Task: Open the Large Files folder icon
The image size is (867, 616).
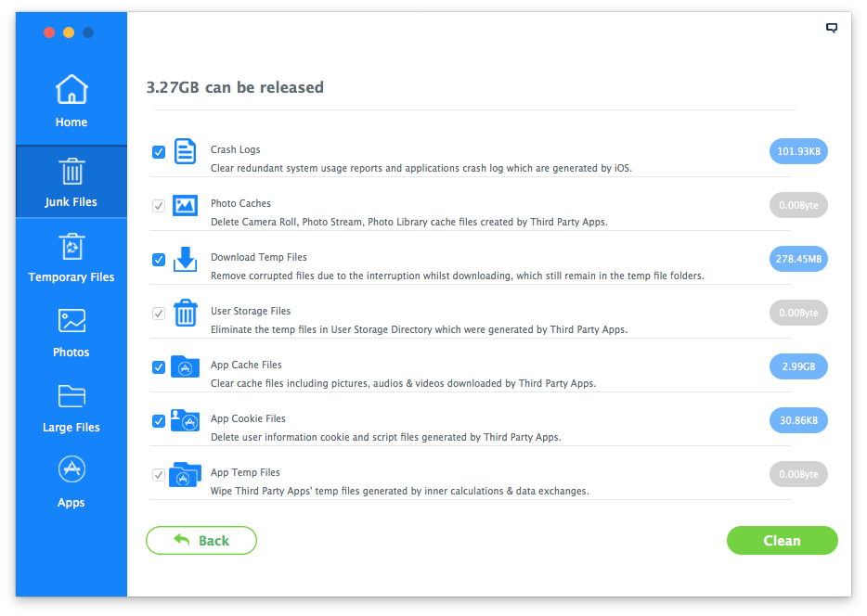Action: point(71,395)
